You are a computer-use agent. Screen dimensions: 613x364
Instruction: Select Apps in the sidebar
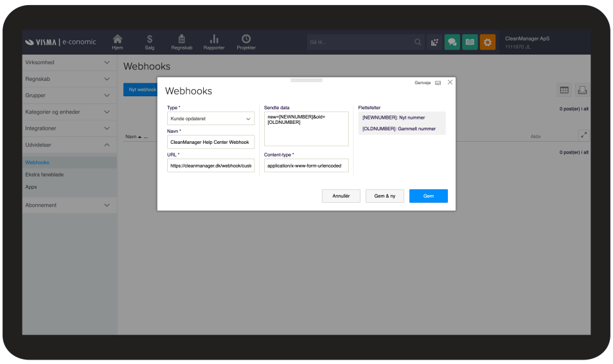(x=31, y=187)
